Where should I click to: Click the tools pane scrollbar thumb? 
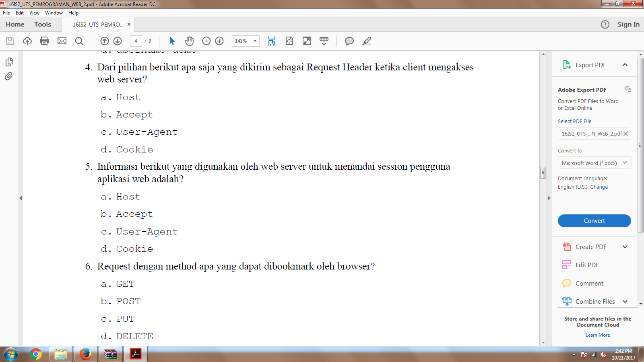pos(641,145)
